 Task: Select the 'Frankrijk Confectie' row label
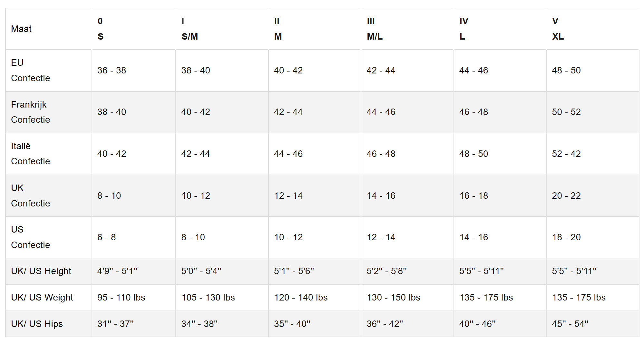click(x=30, y=112)
